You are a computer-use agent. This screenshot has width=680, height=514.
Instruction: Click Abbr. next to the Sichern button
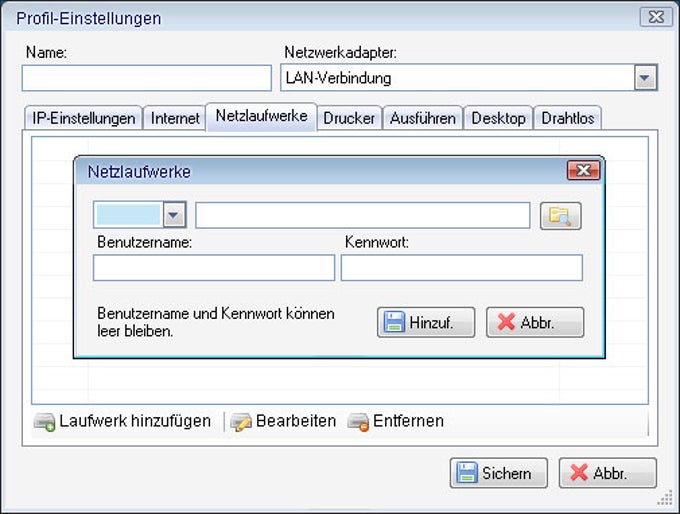click(608, 473)
